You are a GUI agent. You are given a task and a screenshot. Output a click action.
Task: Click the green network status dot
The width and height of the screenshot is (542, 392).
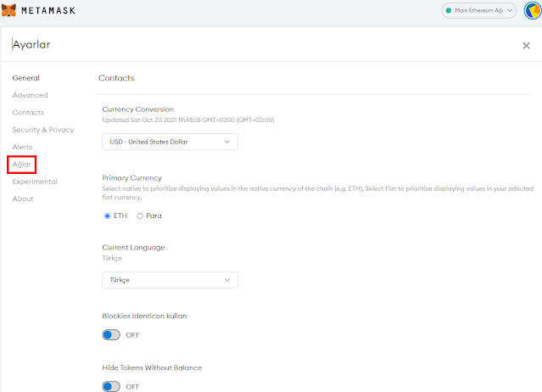point(448,11)
